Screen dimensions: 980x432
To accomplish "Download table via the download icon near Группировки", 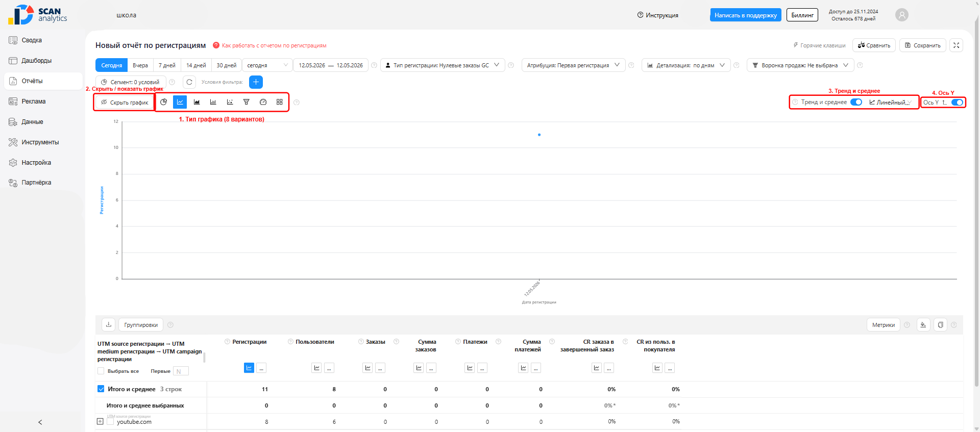I will point(109,324).
